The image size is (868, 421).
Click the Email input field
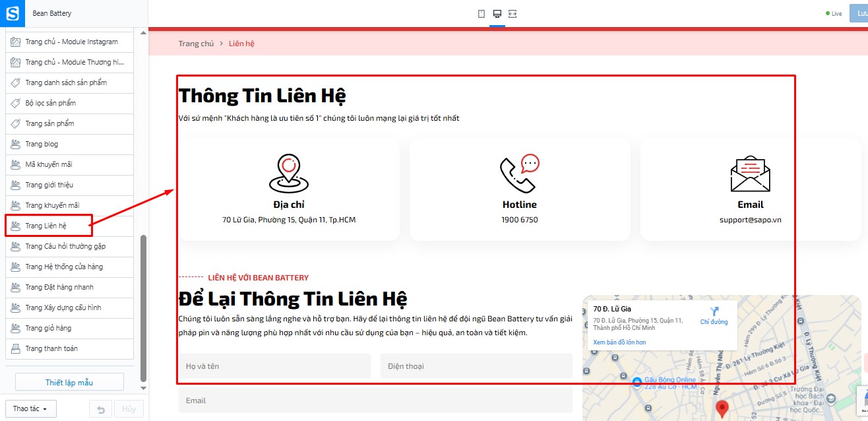pyautogui.click(x=375, y=400)
